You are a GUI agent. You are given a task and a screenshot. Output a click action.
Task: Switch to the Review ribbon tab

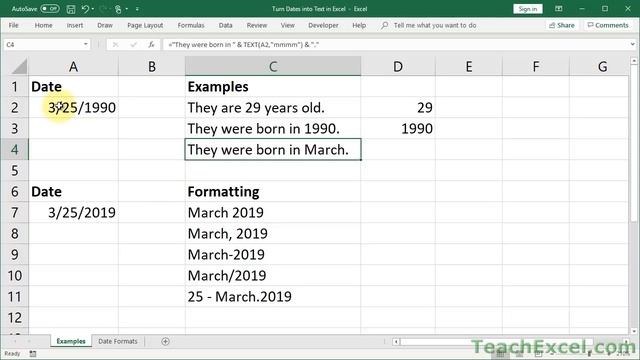click(x=257, y=25)
